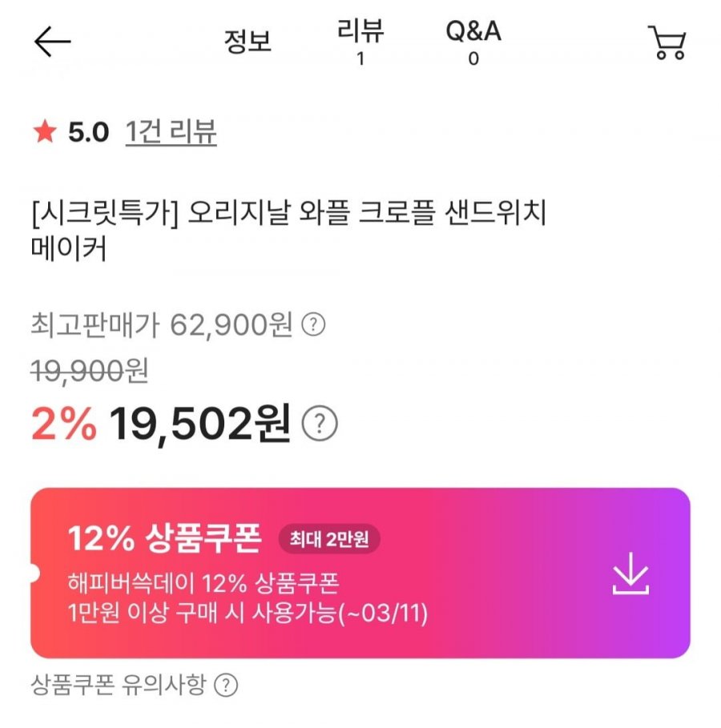The height and width of the screenshot is (728, 721).
Task: Tap the 최고판매가 62,900원 label
Action: tap(162, 325)
